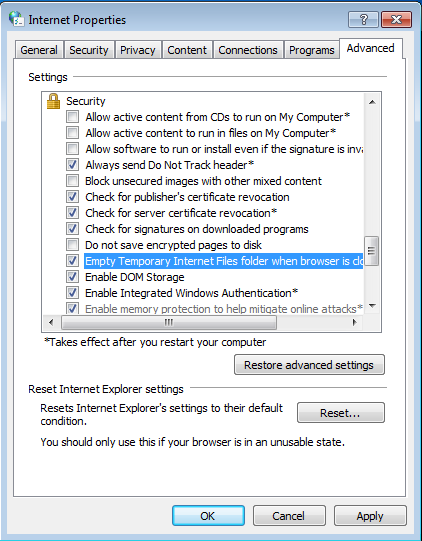Viewport: 422px width, 541px height.
Task: Enable Do not save encrypted pages to disk
Action: point(72,245)
